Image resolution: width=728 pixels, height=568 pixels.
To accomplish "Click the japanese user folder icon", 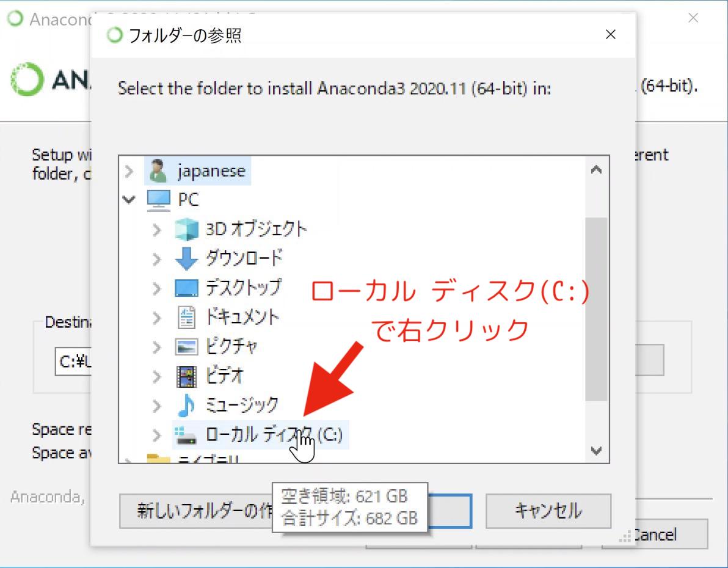I will [x=158, y=171].
